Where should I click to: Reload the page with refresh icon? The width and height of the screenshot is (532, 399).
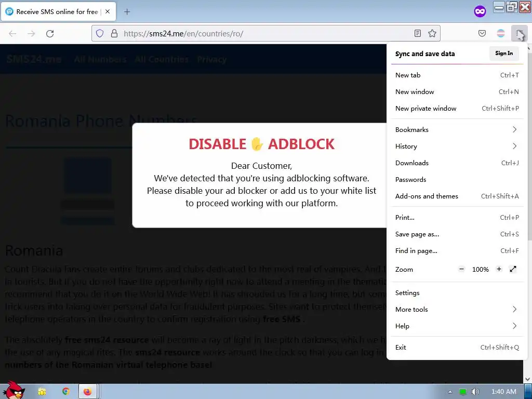pyautogui.click(x=50, y=34)
